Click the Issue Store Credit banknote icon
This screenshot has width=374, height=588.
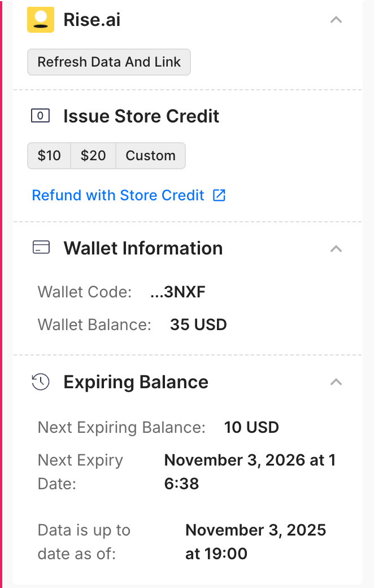click(x=40, y=116)
